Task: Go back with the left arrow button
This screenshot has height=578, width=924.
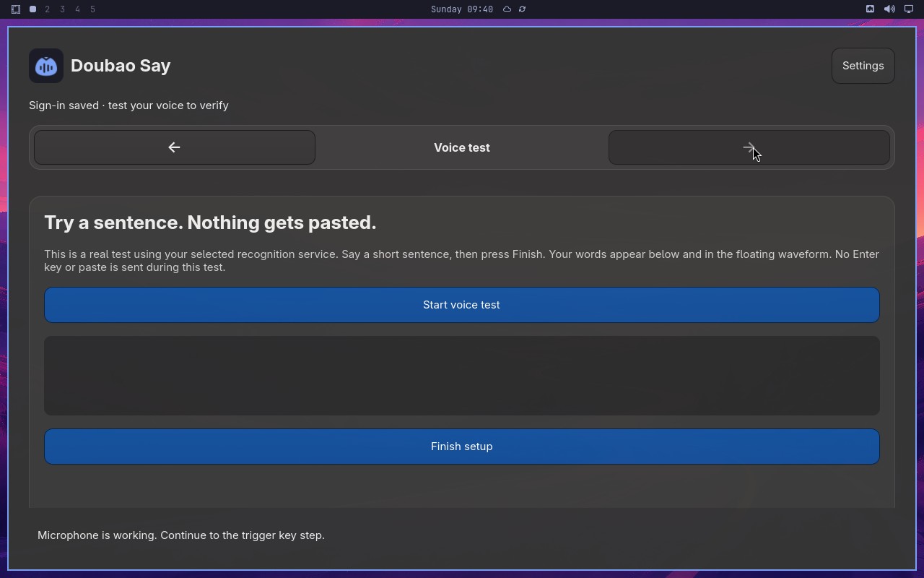Action: point(175,147)
